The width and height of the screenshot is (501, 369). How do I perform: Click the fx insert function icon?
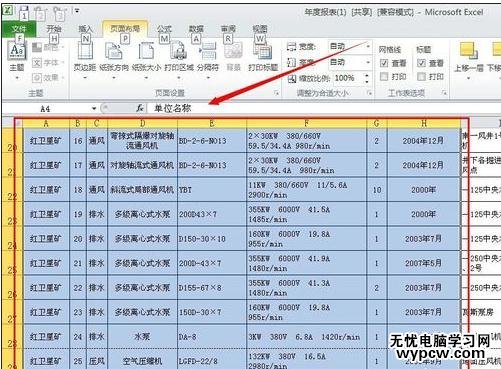[x=140, y=108]
